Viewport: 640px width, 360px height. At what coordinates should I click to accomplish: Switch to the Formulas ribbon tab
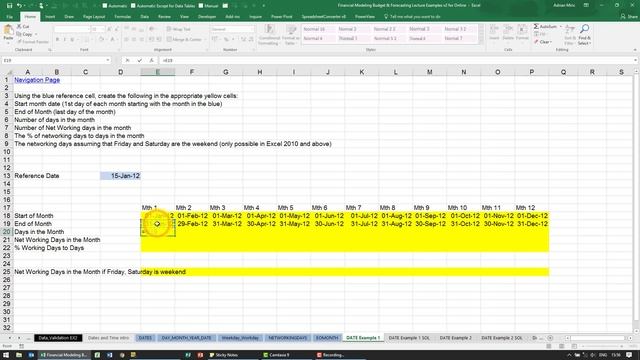click(122, 17)
